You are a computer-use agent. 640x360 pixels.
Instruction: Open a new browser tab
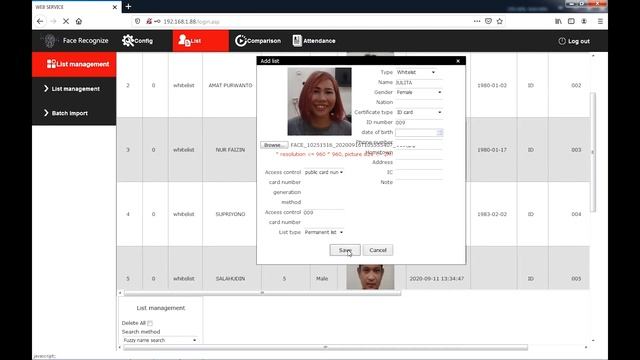[129, 7]
